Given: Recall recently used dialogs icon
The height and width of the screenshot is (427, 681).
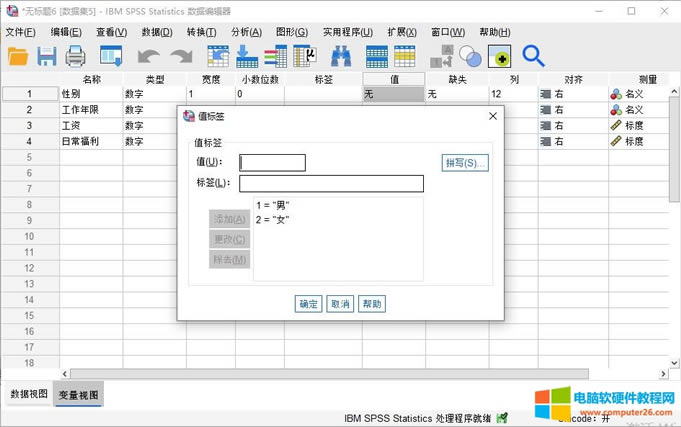Looking at the screenshot, I should pyautogui.click(x=111, y=56).
